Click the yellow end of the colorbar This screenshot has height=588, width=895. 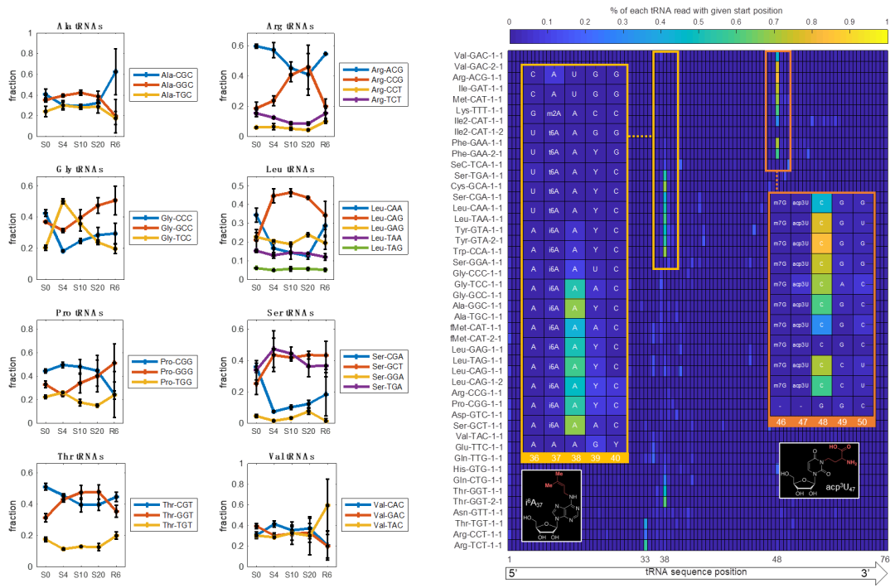(x=878, y=36)
